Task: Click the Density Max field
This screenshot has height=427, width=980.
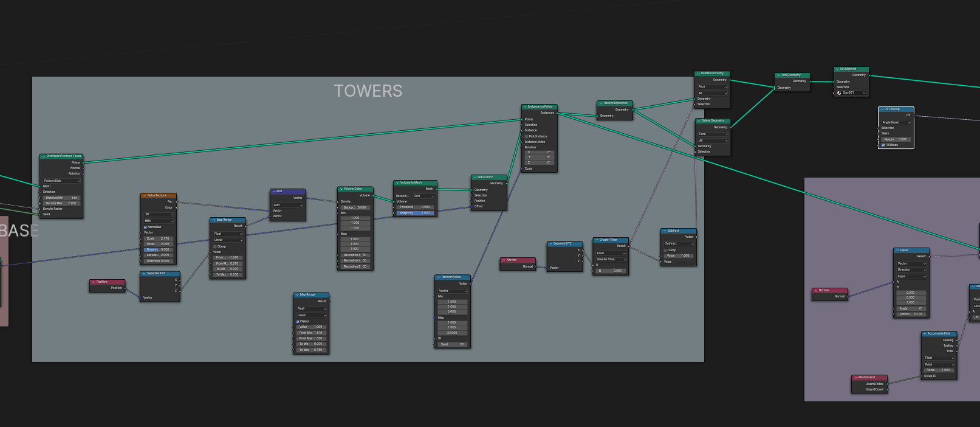Action: [61, 203]
